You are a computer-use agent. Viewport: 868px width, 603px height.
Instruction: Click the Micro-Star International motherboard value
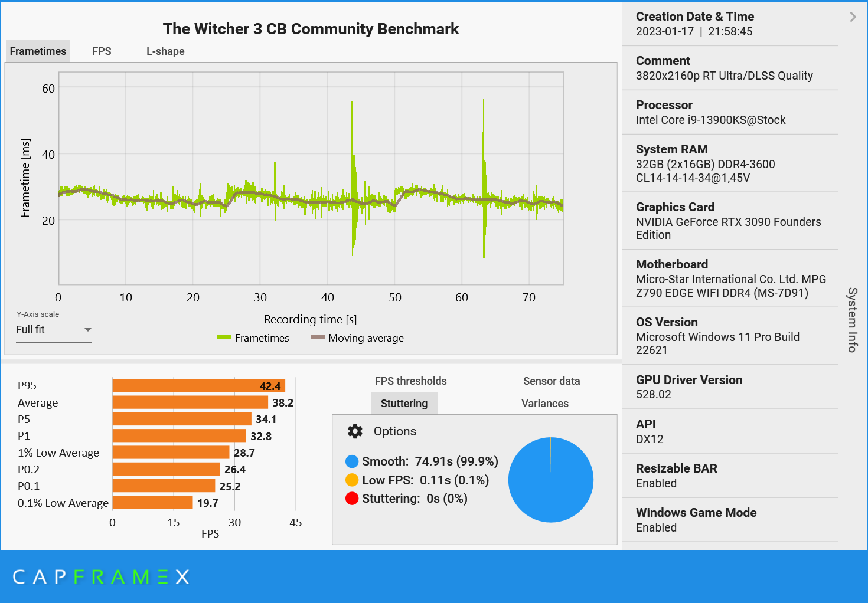point(731,286)
